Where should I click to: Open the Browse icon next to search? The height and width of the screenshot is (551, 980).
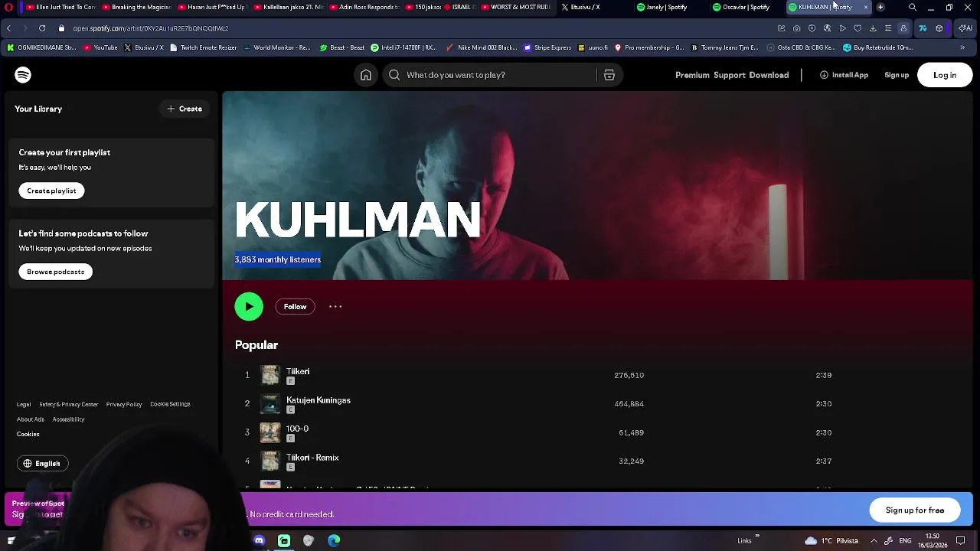pos(609,75)
